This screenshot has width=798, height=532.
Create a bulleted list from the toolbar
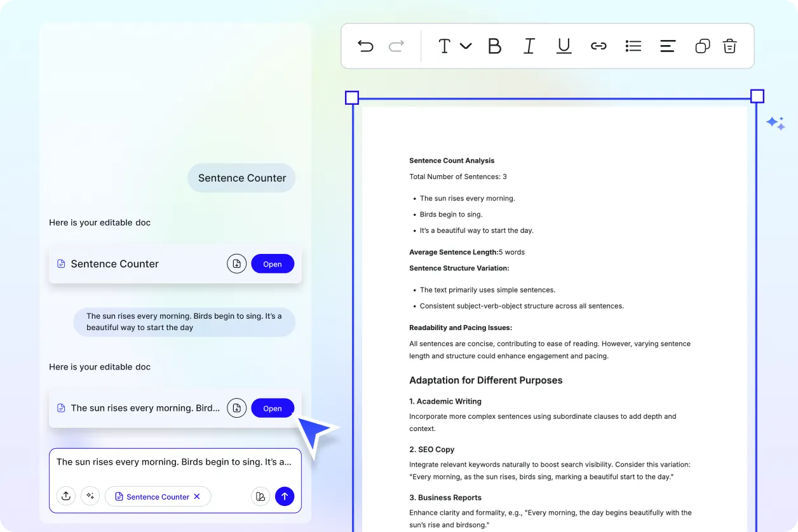click(633, 46)
